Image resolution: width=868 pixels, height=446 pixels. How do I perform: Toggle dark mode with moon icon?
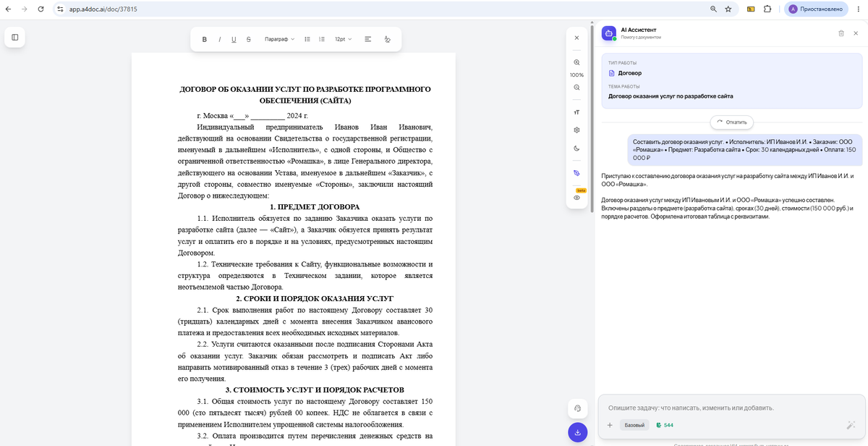[576, 148]
